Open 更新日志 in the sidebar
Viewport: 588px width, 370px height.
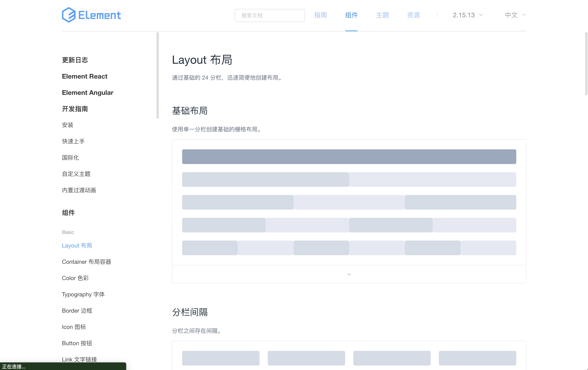click(x=75, y=60)
